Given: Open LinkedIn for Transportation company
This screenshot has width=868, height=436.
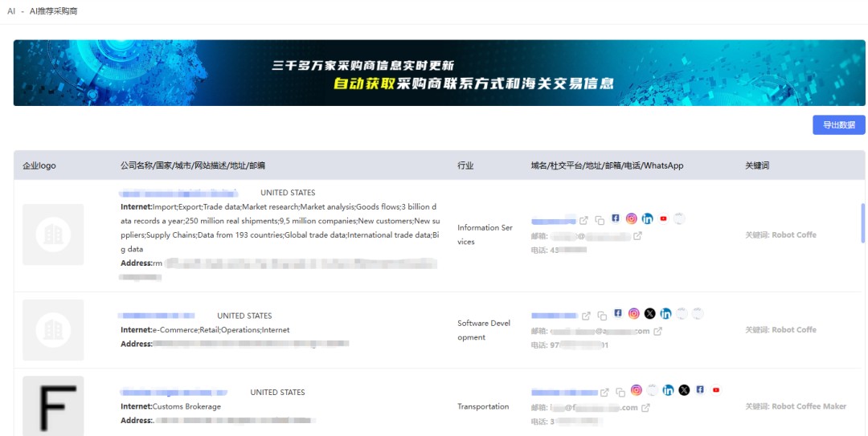Looking at the screenshot, I should tap(669, 390).
